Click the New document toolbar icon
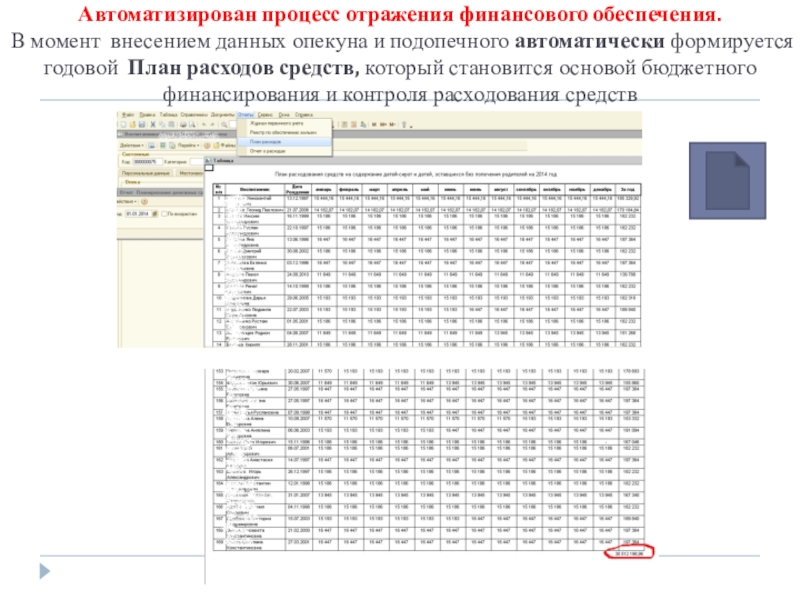This screenshot has height=600, width=800. pos(123,124)
